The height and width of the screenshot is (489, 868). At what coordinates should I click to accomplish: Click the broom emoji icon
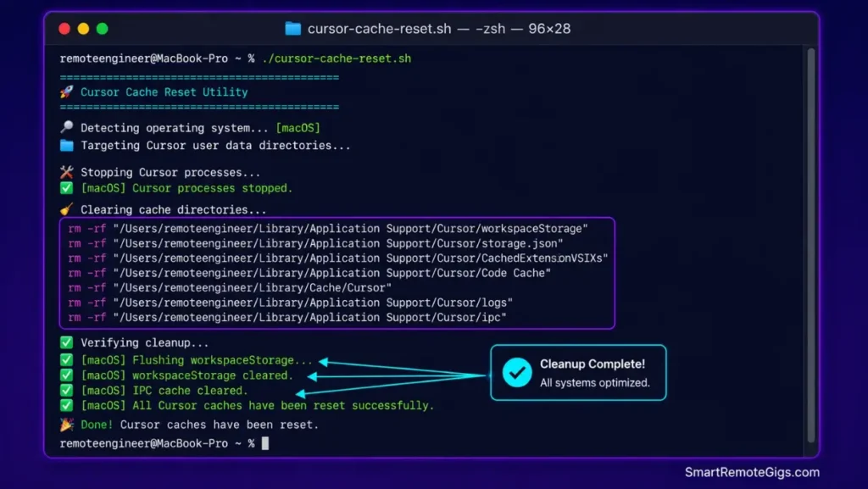coord(66,209)
